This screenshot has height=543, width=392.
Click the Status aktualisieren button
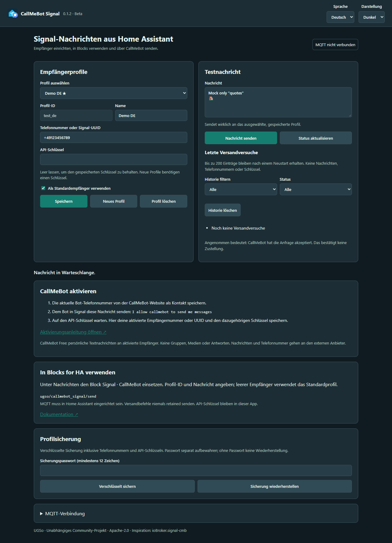tap(316, 138)
